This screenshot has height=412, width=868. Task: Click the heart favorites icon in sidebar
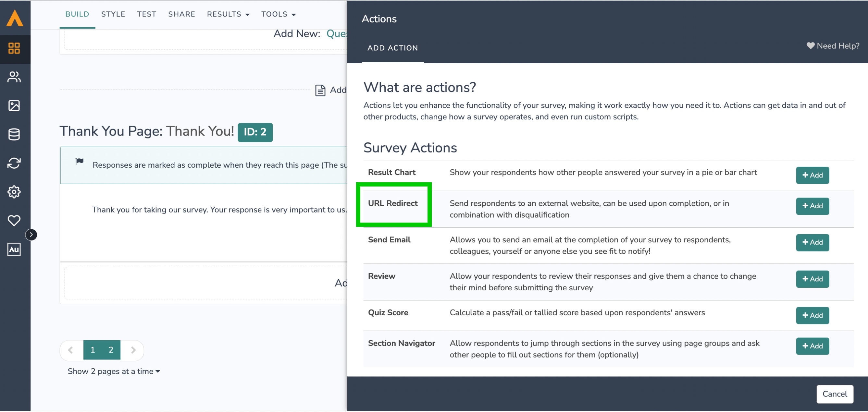click(x=15, y=220)
